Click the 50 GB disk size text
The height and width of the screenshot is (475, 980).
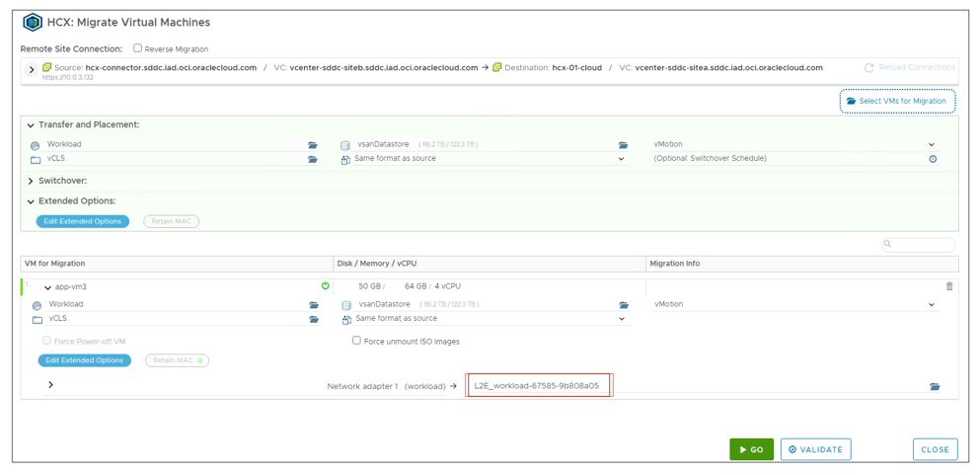coord(370,286)
